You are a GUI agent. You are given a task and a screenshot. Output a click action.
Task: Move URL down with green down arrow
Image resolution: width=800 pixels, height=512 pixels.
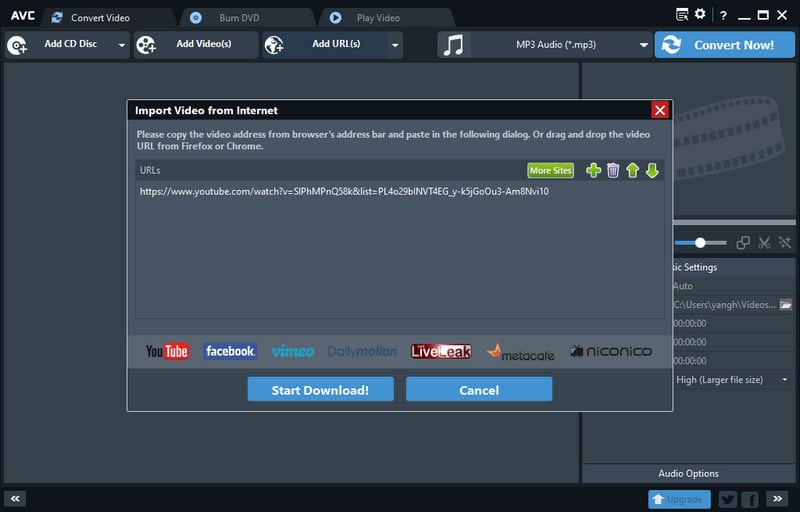(x=652, y=170)
